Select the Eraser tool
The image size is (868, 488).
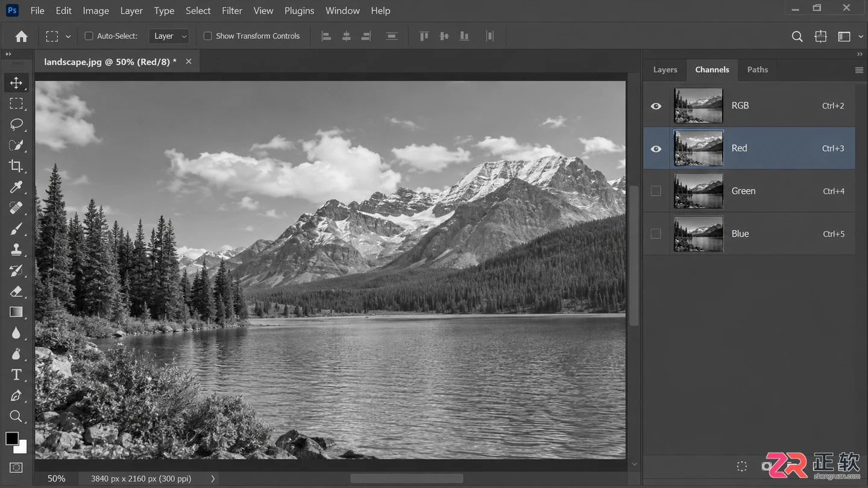point(16,291)
